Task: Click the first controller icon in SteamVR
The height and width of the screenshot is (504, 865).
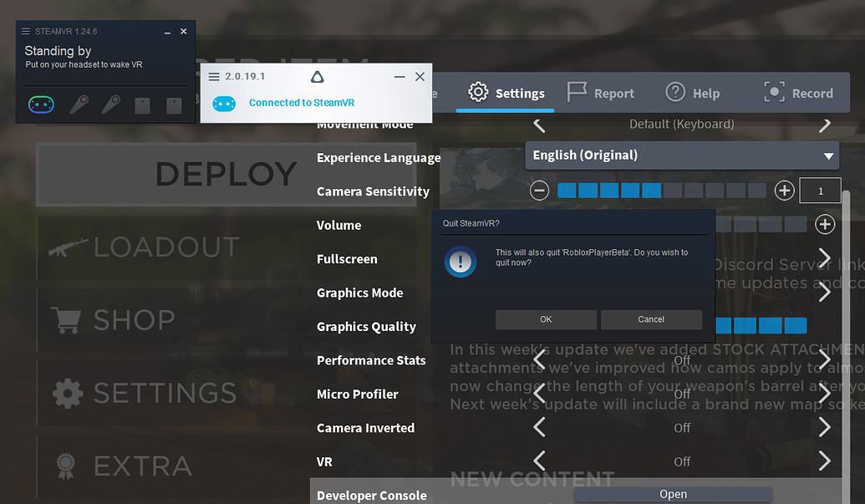Action: [79, 105]
